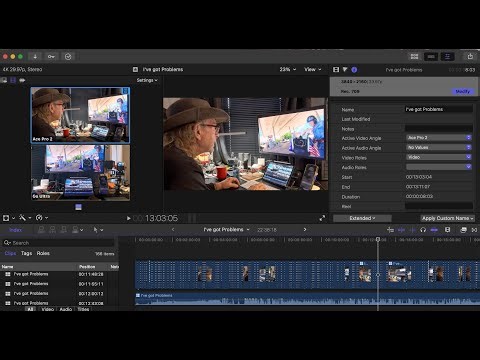The height and width of the screenshot is (360, 480).
Task: Open the 23% zoom level menu
Action: coord(287,69)
